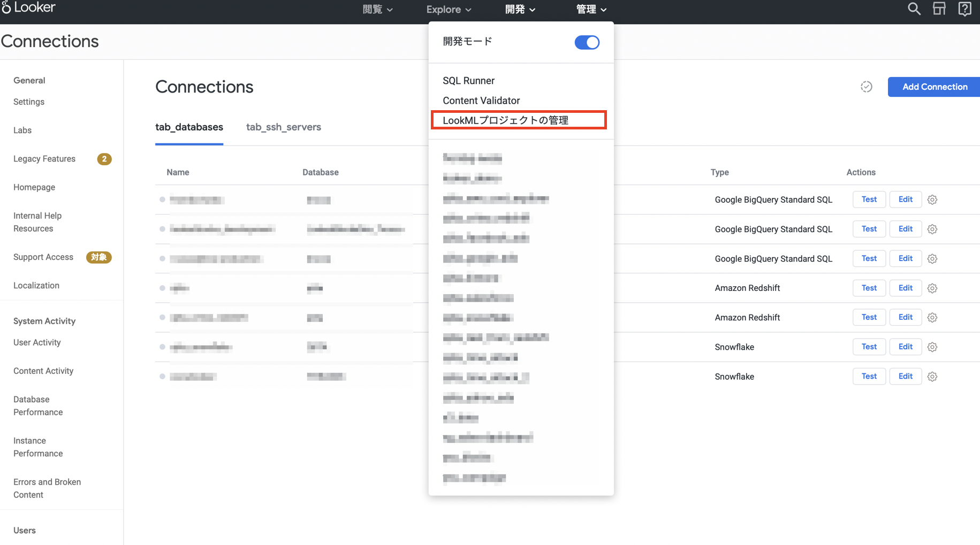The height and width of the screenshot is (545, 980).
Task: Edit the first Snowflake connection
Action: (x=905, y=347)
